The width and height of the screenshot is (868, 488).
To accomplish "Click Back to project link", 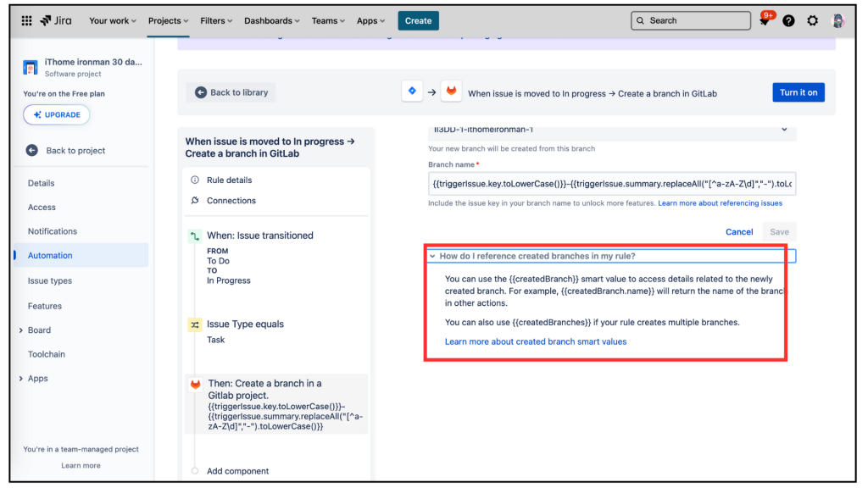I will click(x=75, y=151).
